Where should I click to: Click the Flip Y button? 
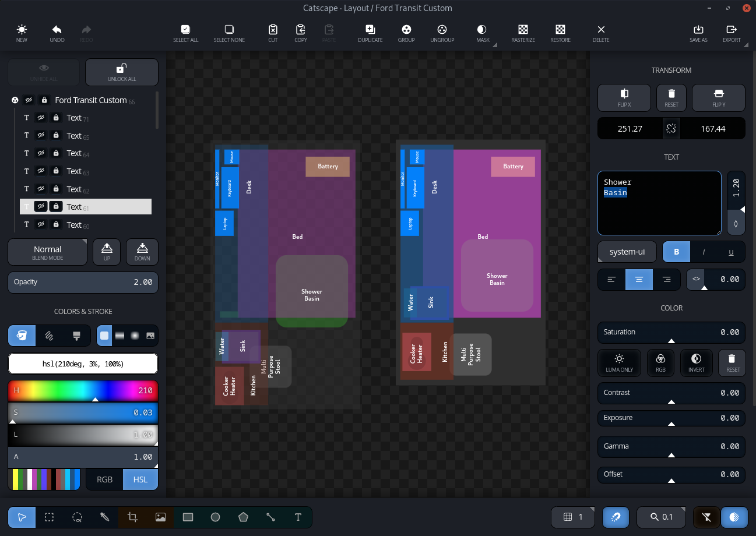coord(719,98)
